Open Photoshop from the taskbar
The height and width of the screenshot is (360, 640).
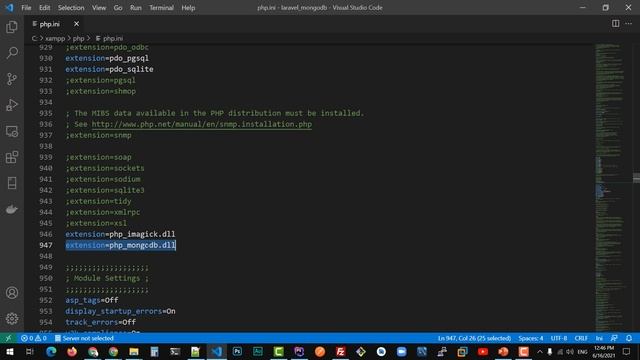tap(237, 351)
